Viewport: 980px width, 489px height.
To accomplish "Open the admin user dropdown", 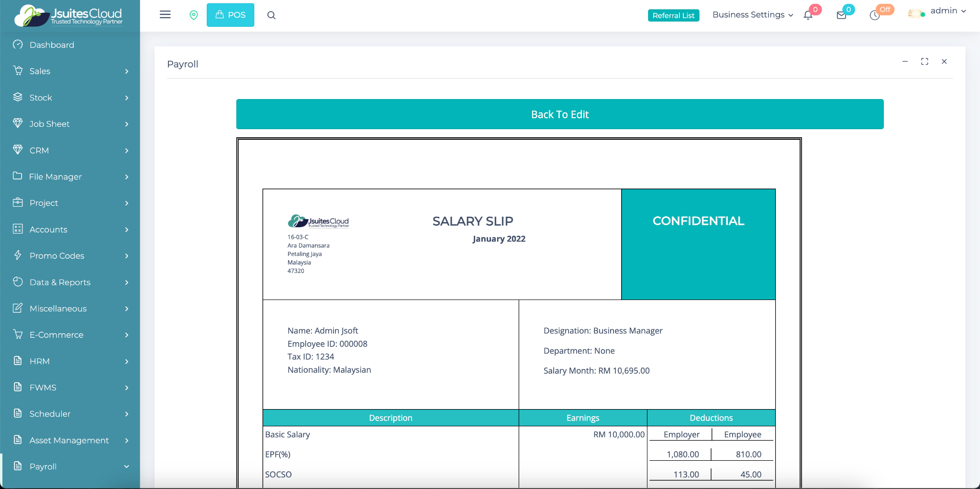I will (x=947, y=11).
